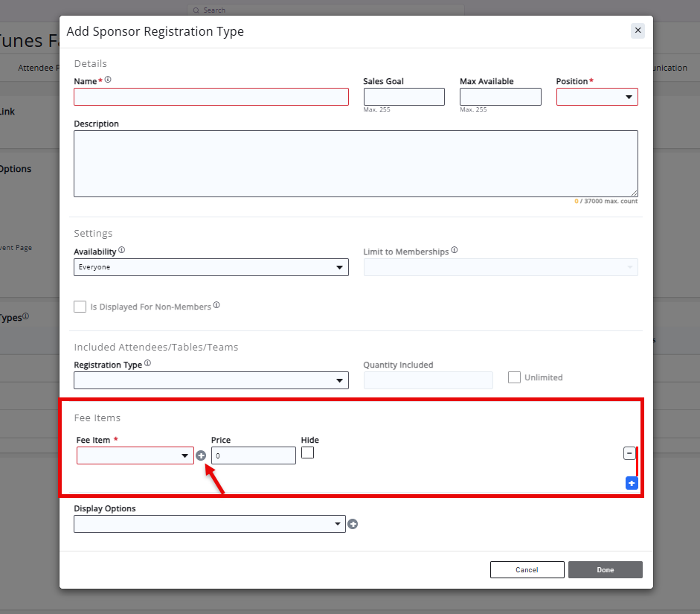Click the Registration Type info icon

[148, 363]
